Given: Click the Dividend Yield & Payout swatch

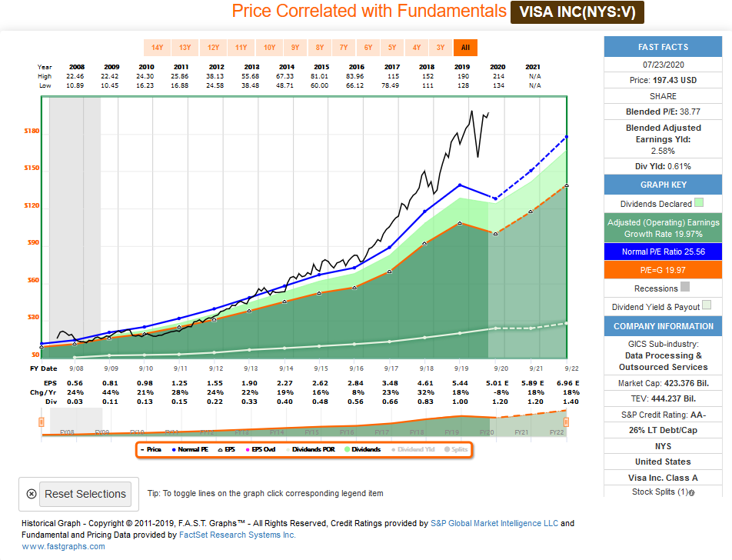Looking at the screenshot, I should (x=707, y=305).
